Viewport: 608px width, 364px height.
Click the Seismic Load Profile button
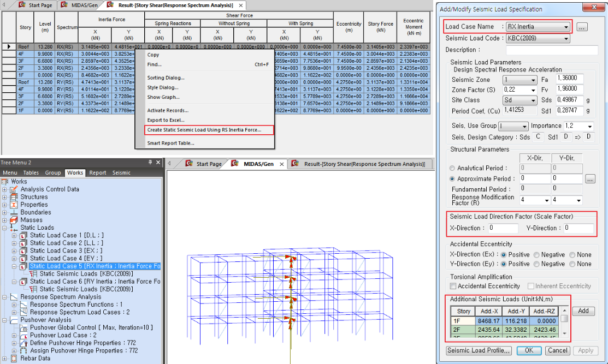(x=478, y=350)
